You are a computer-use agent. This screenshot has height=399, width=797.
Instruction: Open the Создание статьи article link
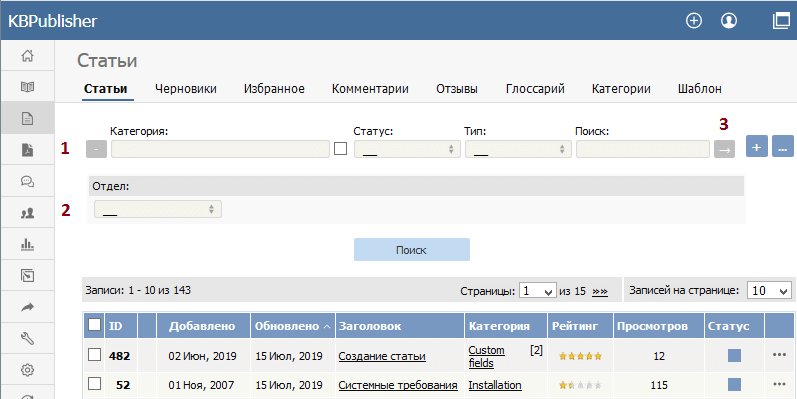(382, 356)
